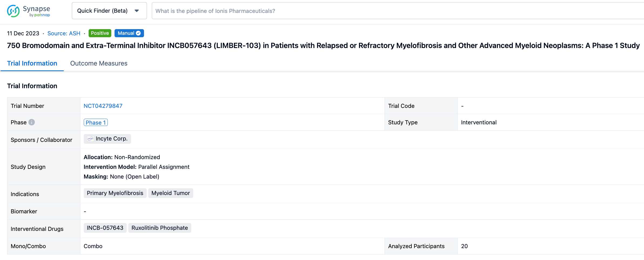Click the trial title heading text
The width and height of the screenshot is (644, 260).
tap(323, 46)
